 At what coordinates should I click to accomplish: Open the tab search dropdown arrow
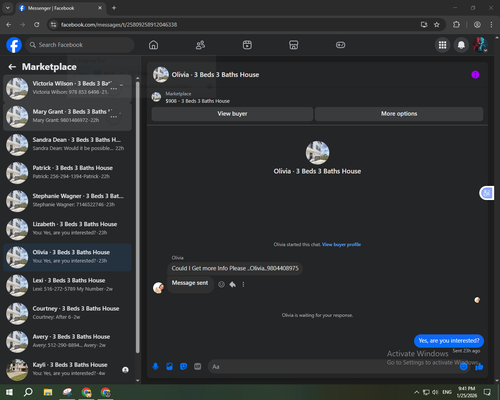8,8
